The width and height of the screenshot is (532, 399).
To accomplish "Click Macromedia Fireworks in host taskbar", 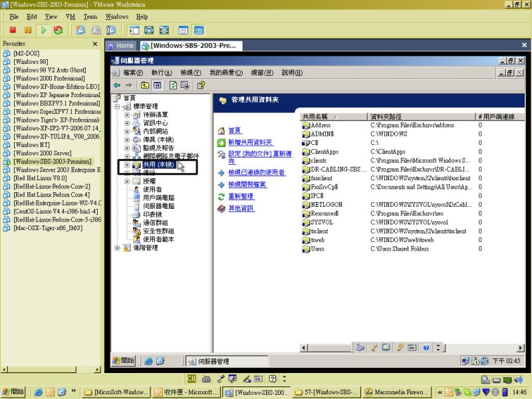I will click(397, 392).
